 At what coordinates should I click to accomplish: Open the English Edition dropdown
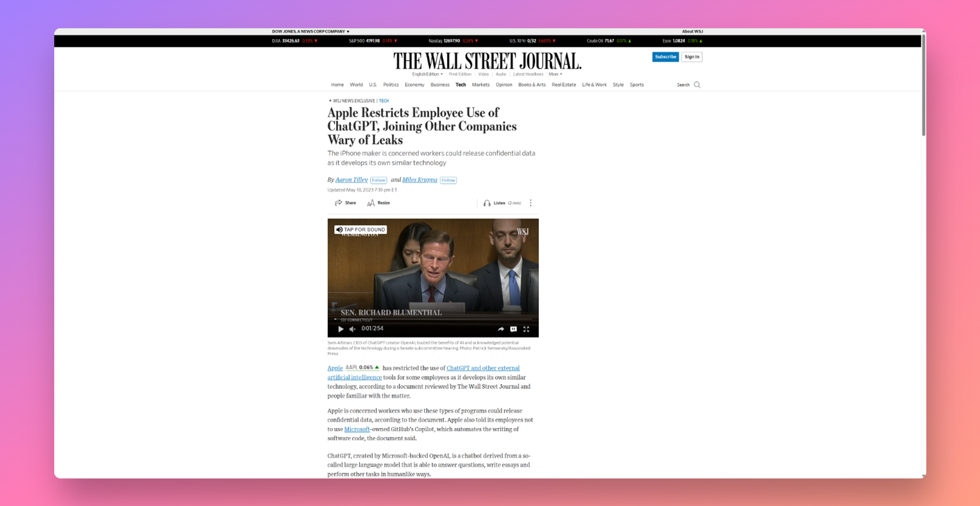click(427, 75)
